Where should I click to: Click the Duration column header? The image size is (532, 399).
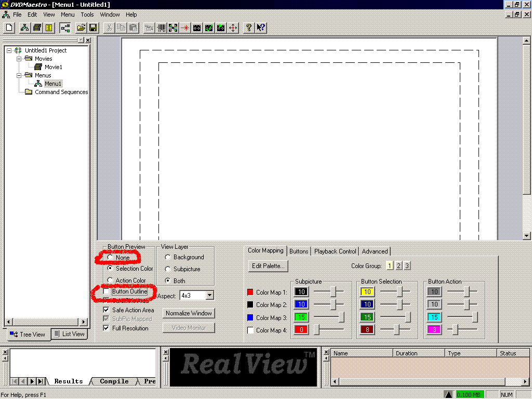(x=419, y=353)
